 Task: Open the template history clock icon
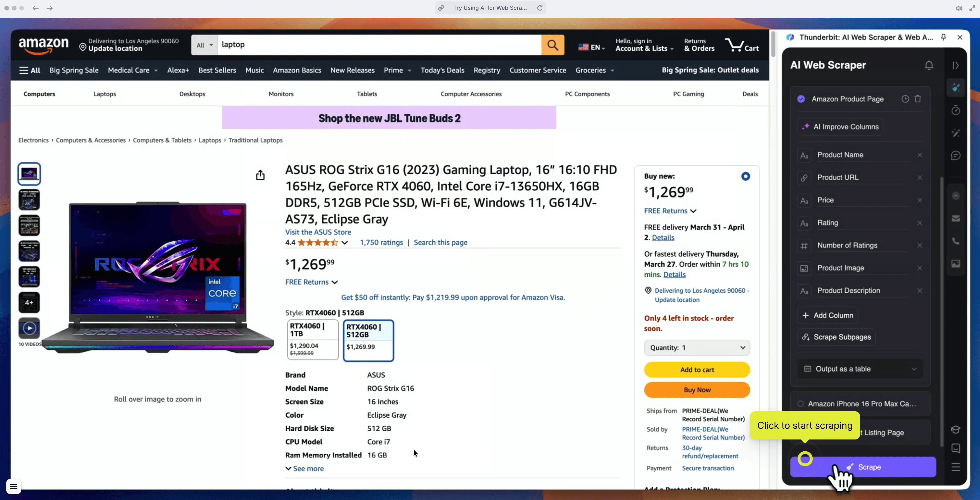coord(906,99)
